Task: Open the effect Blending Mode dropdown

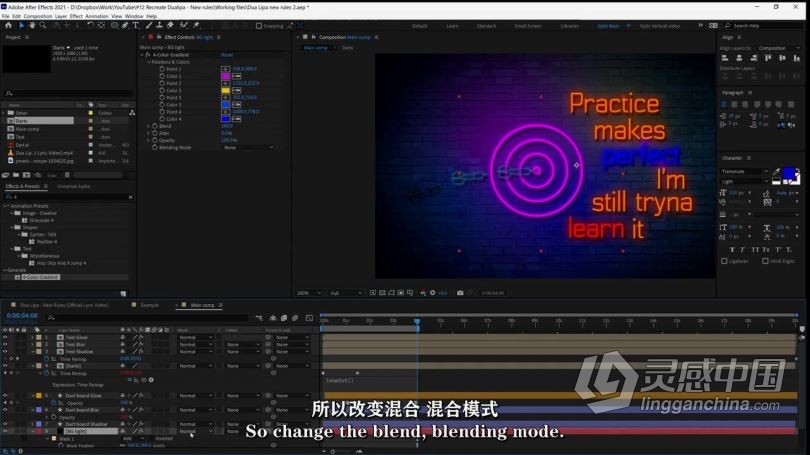Action: (248, 148)
